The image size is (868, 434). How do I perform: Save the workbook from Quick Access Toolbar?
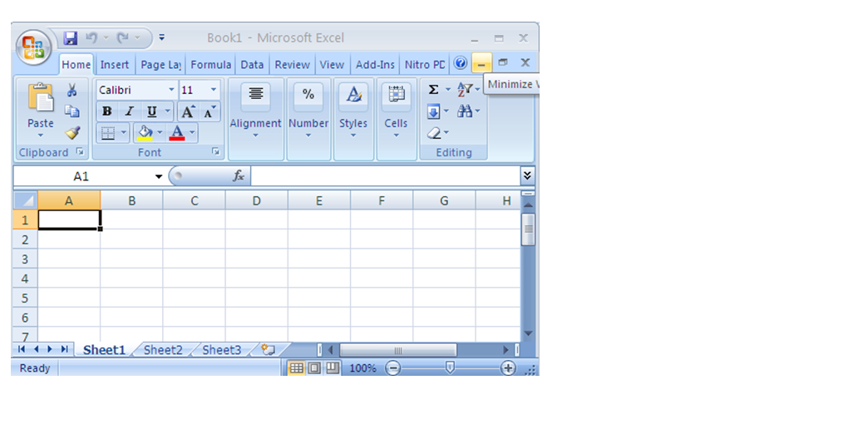71,38
